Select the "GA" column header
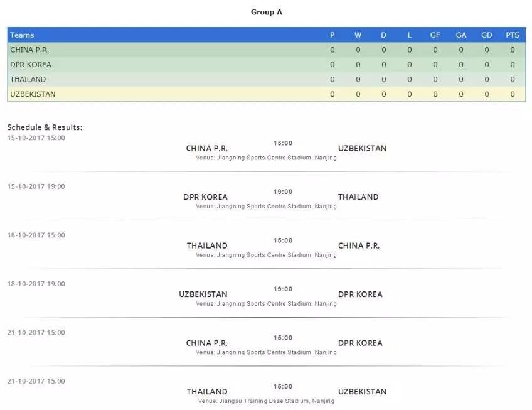Screen dimensions: 532x410 pos(461,35)
